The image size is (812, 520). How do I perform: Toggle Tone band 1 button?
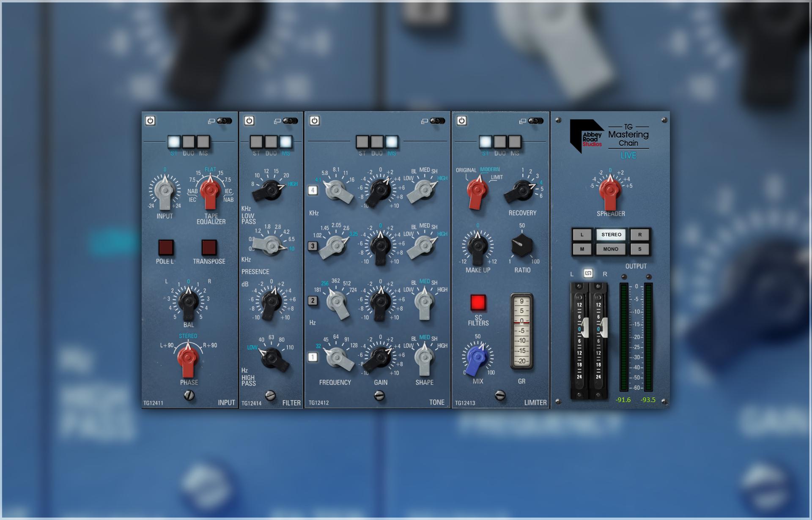pyautogui.click(x=313, y=357)
